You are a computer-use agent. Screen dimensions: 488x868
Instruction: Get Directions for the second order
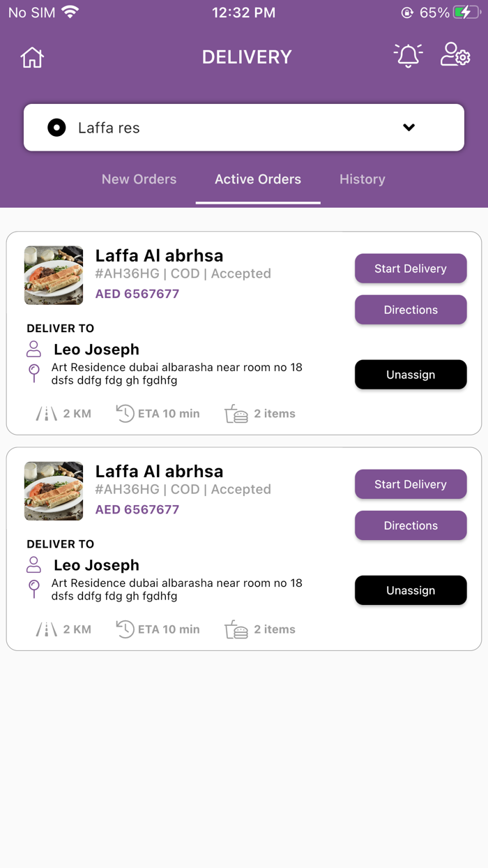click(411, 525)
